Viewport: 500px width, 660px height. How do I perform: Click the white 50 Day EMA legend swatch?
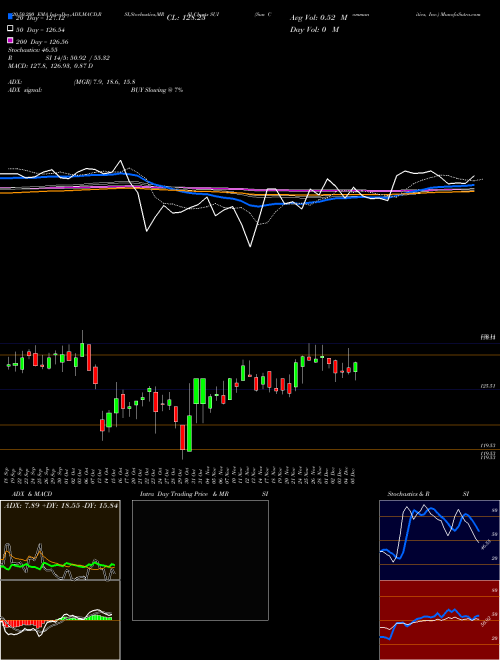coord(10,29)
